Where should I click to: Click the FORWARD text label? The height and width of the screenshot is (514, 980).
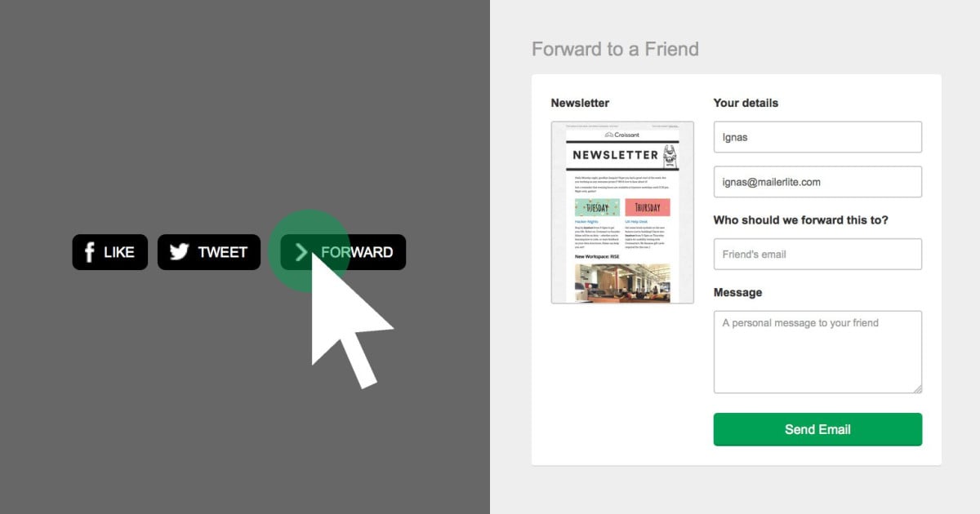[x=358, y=252]
